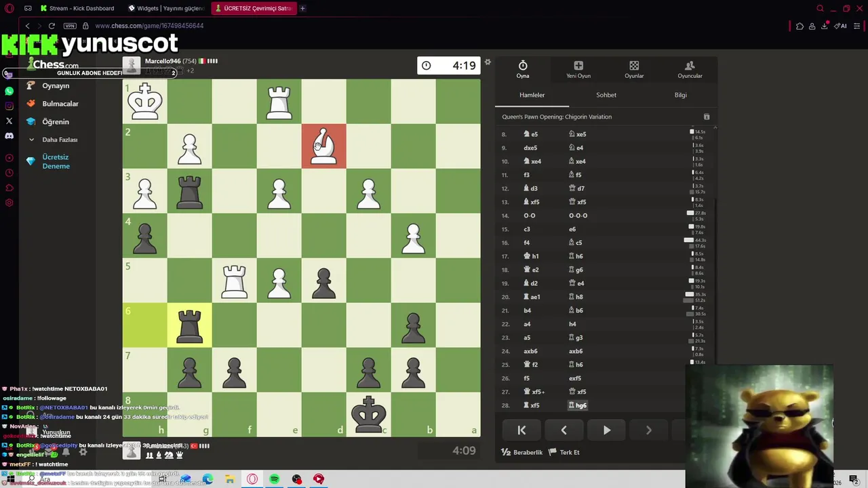This screenshot has width=868, height=488.
Task: Select the ÜCRETSİZ Çevrimiçi Satranç browser tab
Action: click(253, 8)
